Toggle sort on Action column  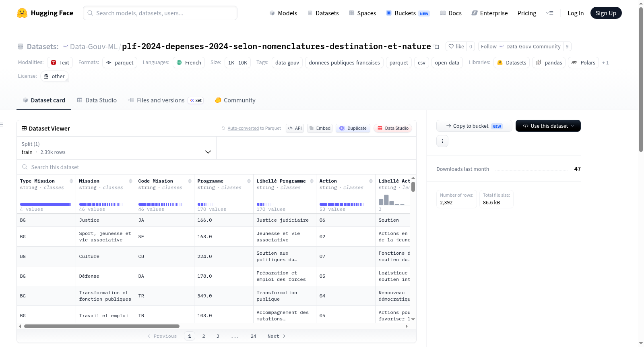(x=371, y=181)
